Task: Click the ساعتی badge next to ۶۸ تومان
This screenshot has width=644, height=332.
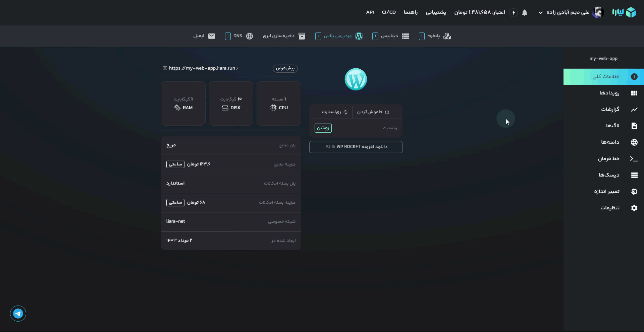Action: (x=175, y=203)
